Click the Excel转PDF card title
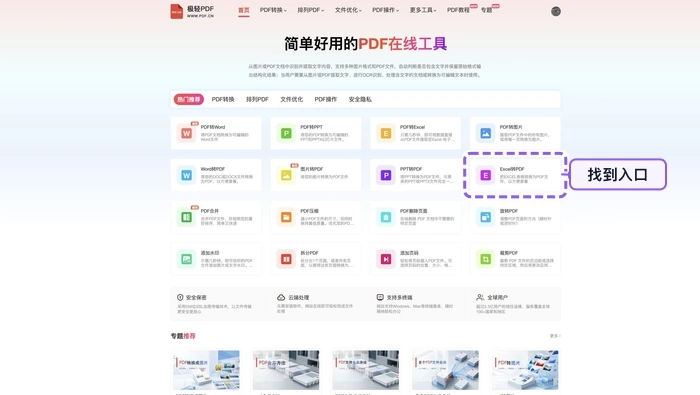700x395 pixels. (x=512, y=169)
